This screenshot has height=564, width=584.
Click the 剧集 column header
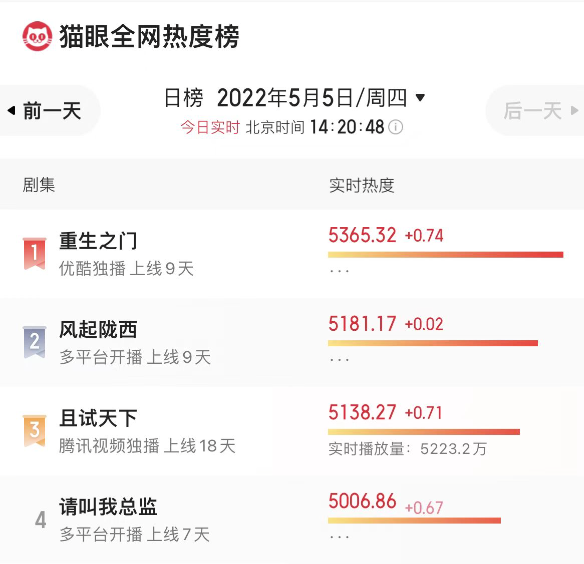coord(39,185)
